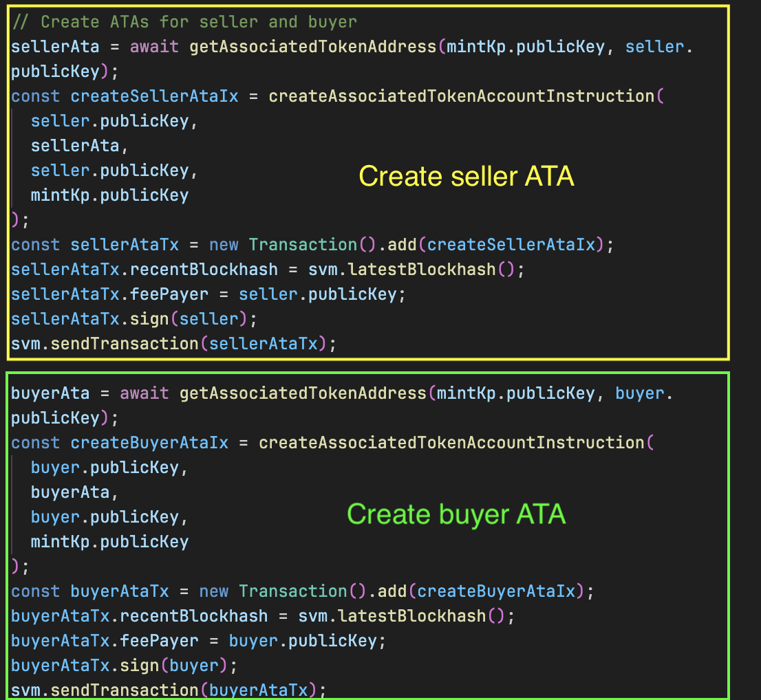The width and height of the screenshot is (761, 700).
Task: Click svm.sendTransaction(sellerAtaTx) statement
Action: click(173, 344)
